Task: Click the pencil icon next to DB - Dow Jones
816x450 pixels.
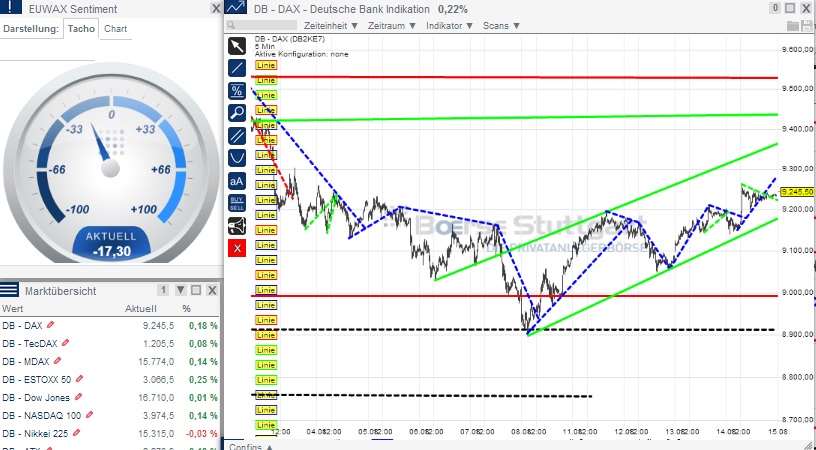Action: click(x=79, y=396)
